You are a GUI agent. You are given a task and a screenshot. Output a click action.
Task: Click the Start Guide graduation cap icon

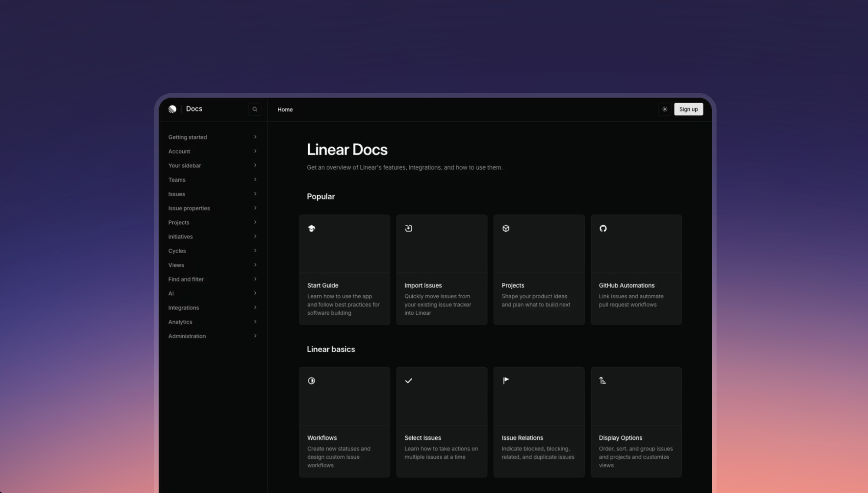(311, 229)
